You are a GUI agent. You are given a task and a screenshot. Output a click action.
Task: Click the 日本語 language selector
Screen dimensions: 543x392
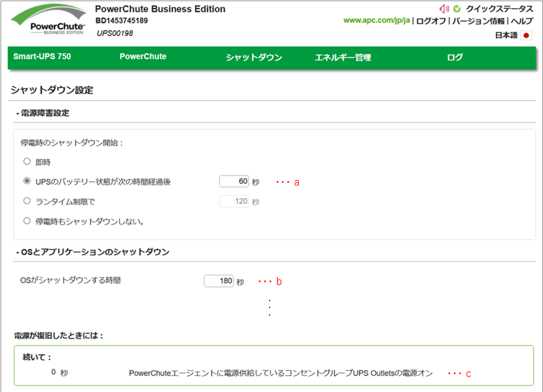coord(506,35)
